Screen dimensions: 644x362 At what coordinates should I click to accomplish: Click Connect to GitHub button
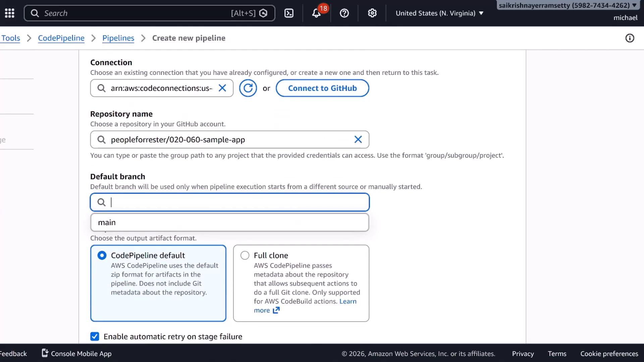click(322, 88)
